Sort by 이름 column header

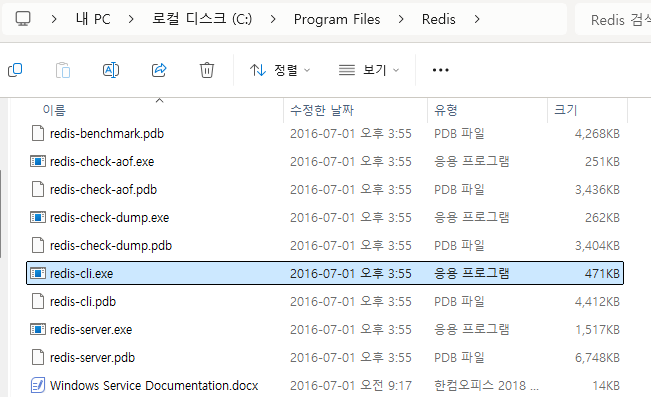click(54, 110)
